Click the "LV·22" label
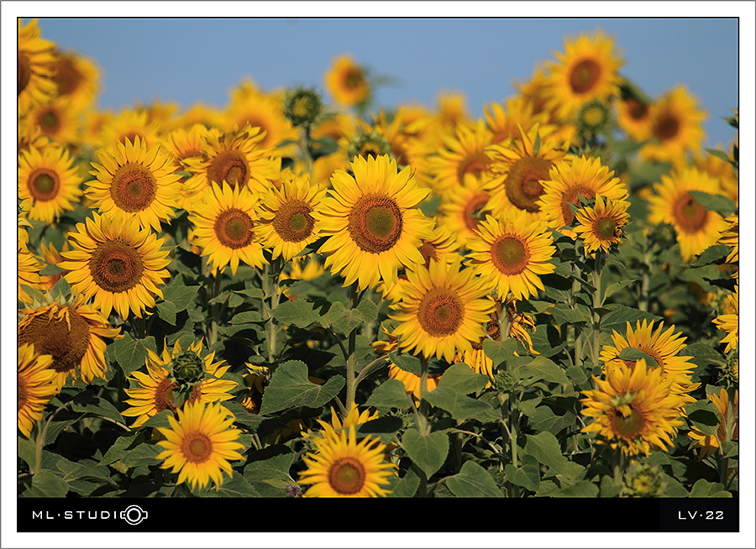 tap(701, 515)
